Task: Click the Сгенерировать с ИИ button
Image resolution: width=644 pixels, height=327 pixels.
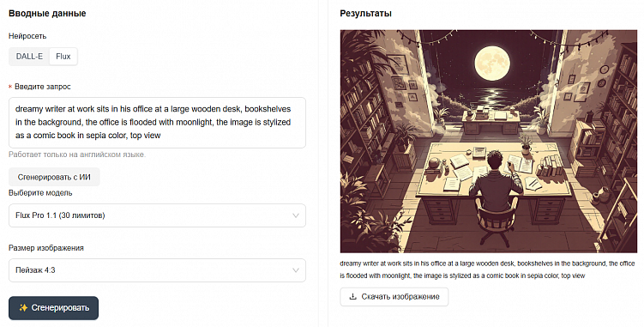Action: point(54,178)
